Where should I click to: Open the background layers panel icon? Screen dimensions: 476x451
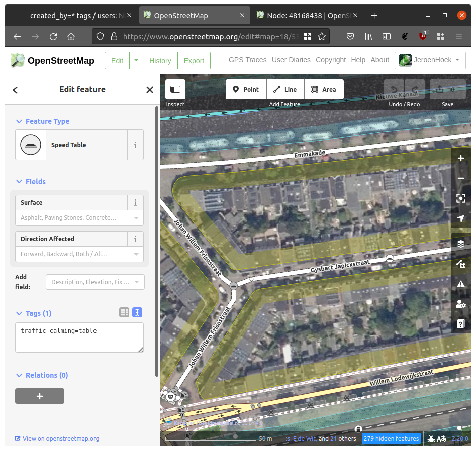[x=460, y=244]
